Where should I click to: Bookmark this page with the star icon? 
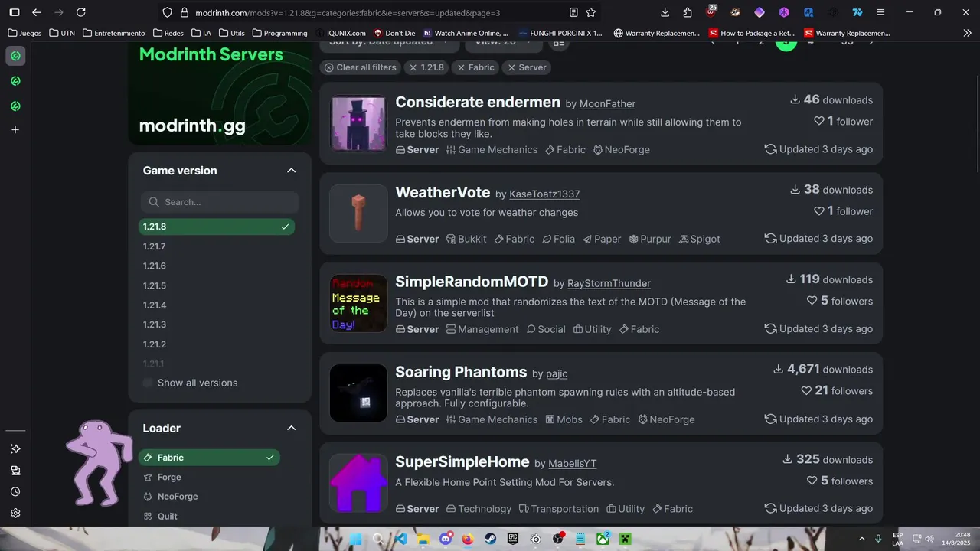(x=591, y=12)
